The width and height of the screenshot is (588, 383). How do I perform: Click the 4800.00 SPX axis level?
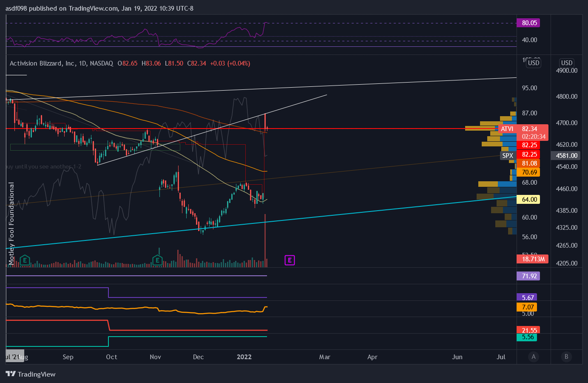click(x=567, y=97)
